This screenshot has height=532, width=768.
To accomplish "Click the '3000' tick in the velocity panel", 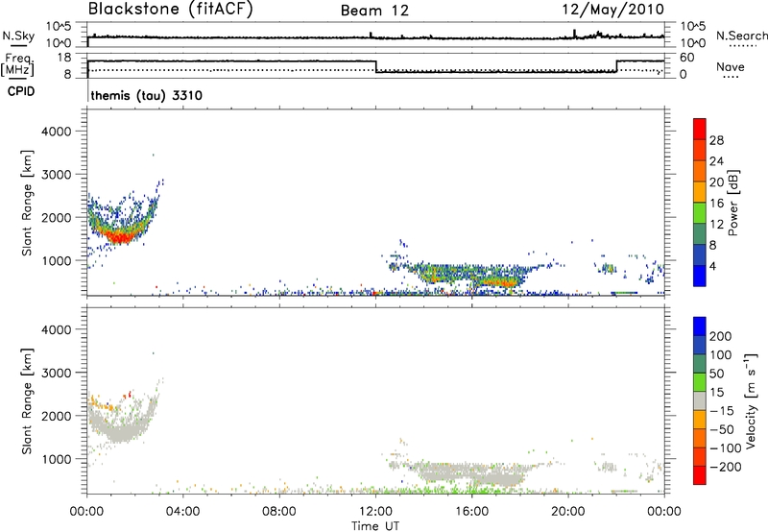I will tap(57, 373).
